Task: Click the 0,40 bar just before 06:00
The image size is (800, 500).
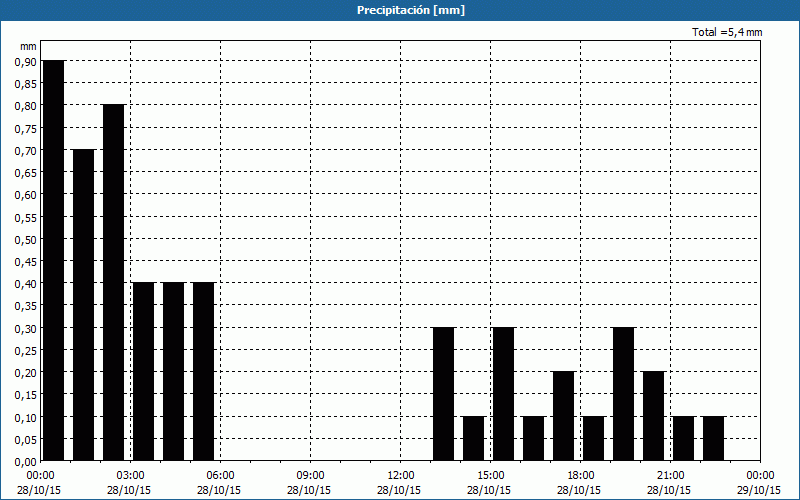Action: pos(204,372)
